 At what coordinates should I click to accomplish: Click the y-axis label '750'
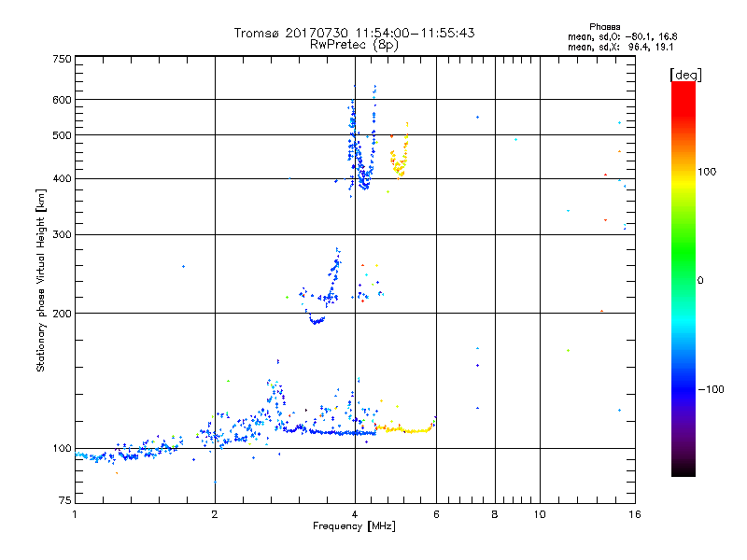click(x=62, y=59)
